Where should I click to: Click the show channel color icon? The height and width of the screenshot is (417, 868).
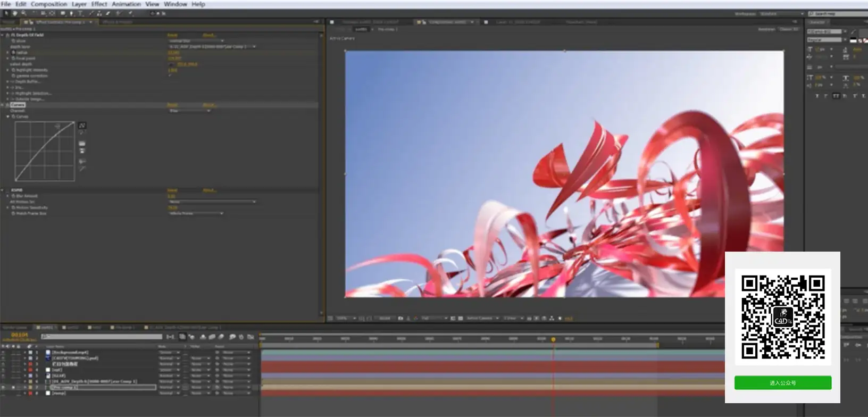click(x=415, y=318)
